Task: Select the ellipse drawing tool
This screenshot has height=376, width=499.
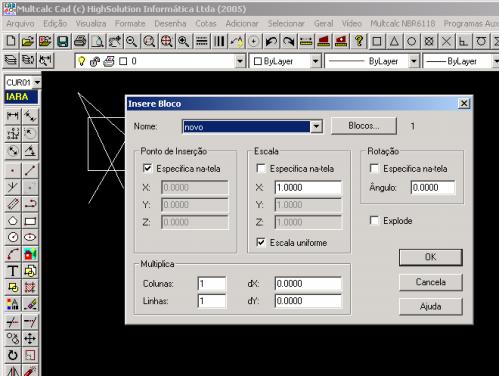Action: point(30,237)
